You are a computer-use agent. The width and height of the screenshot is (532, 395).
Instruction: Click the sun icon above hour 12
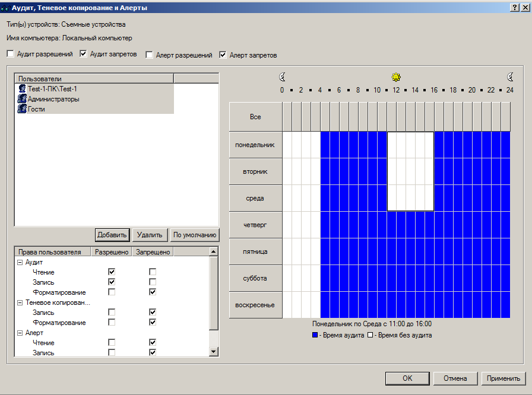tap(396, 77)
